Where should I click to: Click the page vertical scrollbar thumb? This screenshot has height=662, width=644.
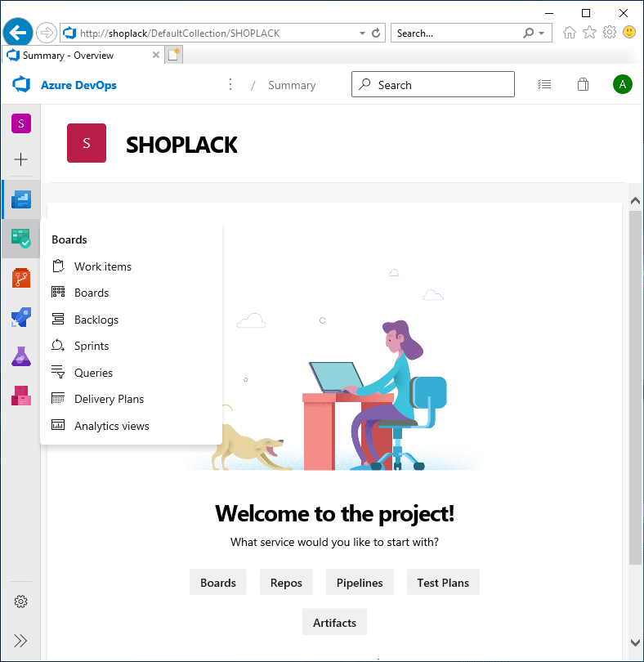pyautogui.click(x=635, y=387)
